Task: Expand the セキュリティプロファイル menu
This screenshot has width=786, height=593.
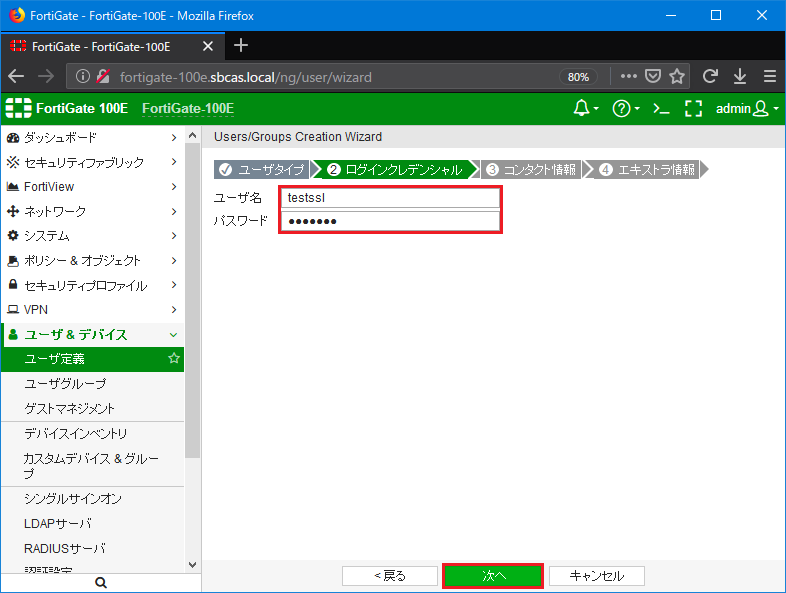Action: [92, 285]
